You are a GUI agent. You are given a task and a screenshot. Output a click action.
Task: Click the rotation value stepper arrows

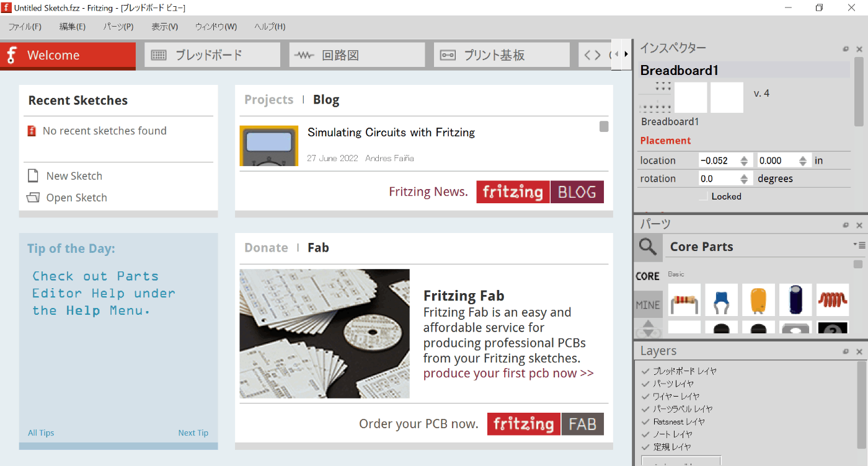tap(745, 179)
